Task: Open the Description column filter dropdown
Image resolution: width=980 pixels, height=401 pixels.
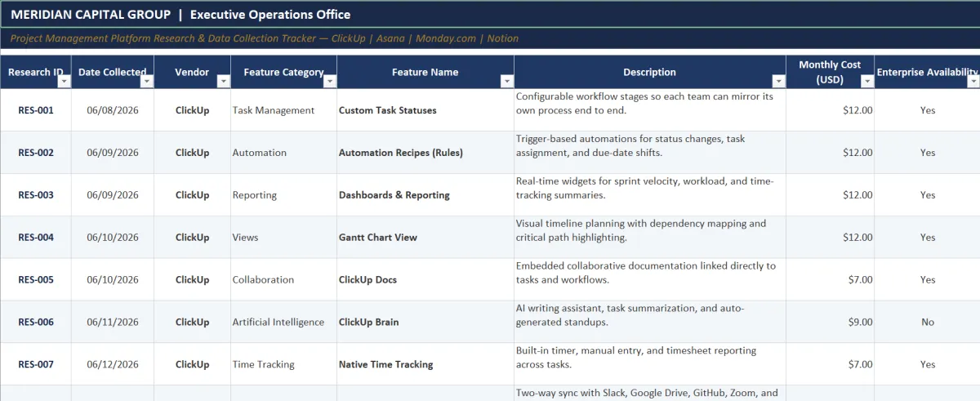Action: click(x=778, y=82)
